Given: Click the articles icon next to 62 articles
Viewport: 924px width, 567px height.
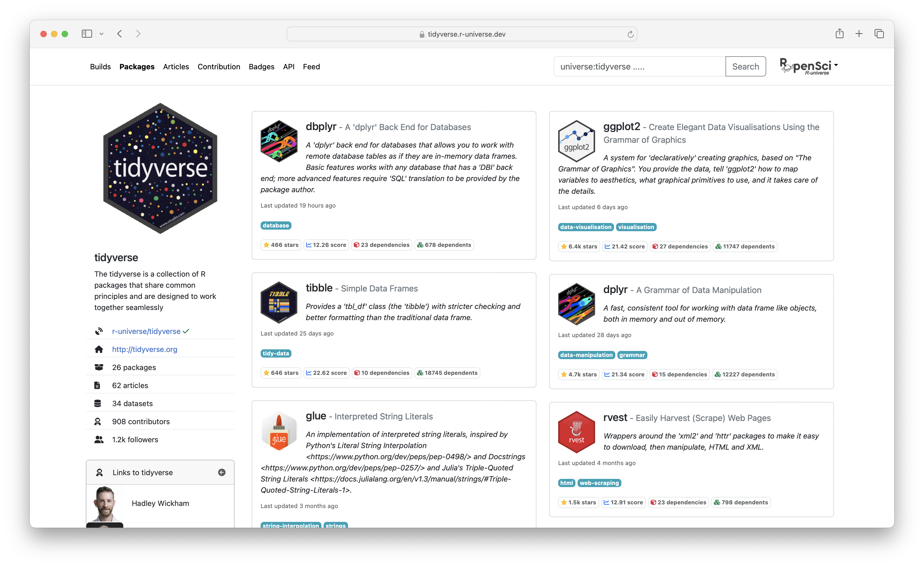Looking at the screenshot, I should [98, 385].
